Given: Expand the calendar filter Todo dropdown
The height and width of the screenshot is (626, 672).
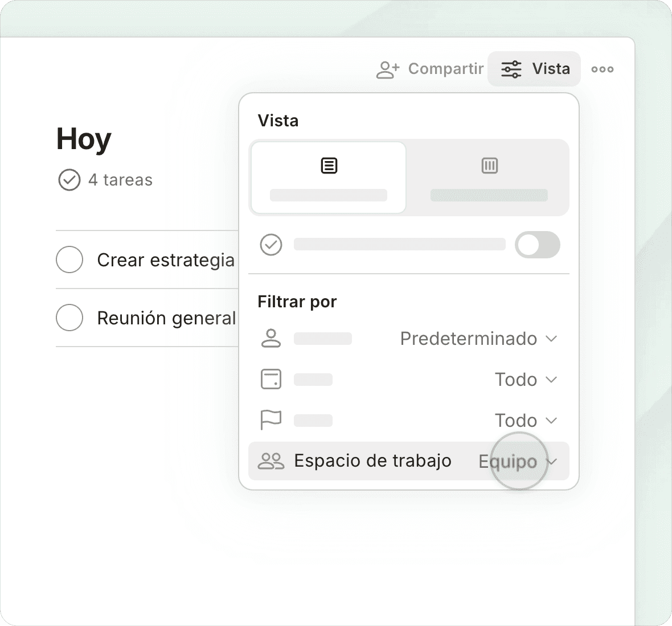Looking at the screenshot, I should (525, 380).
